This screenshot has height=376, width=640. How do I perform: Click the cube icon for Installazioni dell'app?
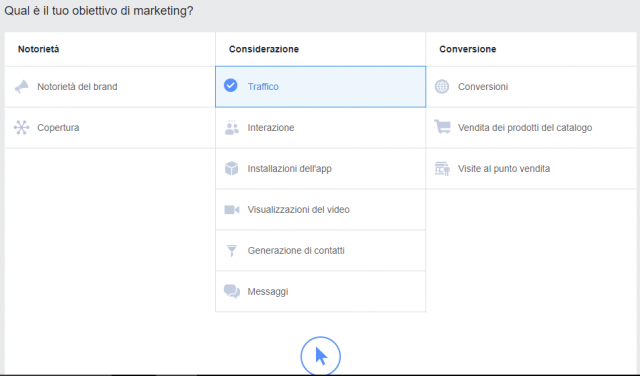point(231,168)
